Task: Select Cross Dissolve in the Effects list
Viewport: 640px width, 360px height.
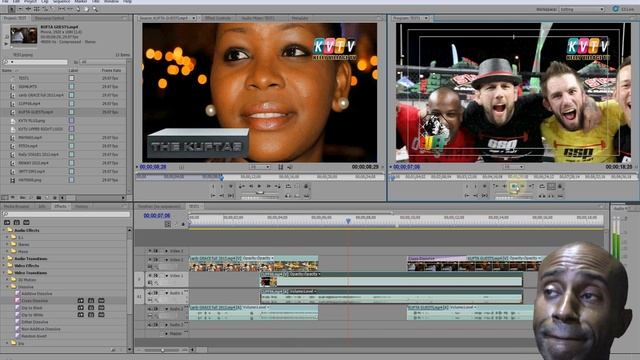Action: [35, 300]
